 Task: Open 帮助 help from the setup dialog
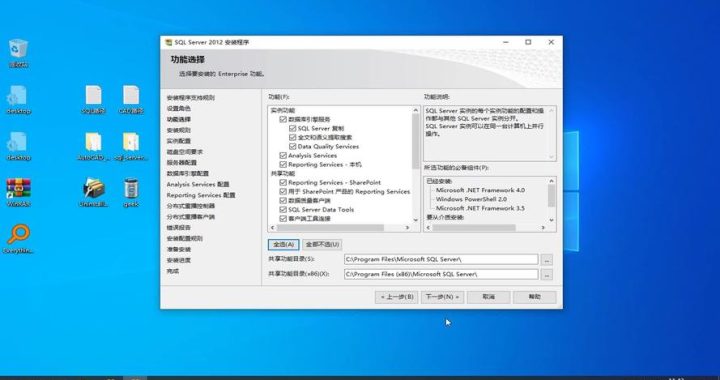(x=534, y=297)
